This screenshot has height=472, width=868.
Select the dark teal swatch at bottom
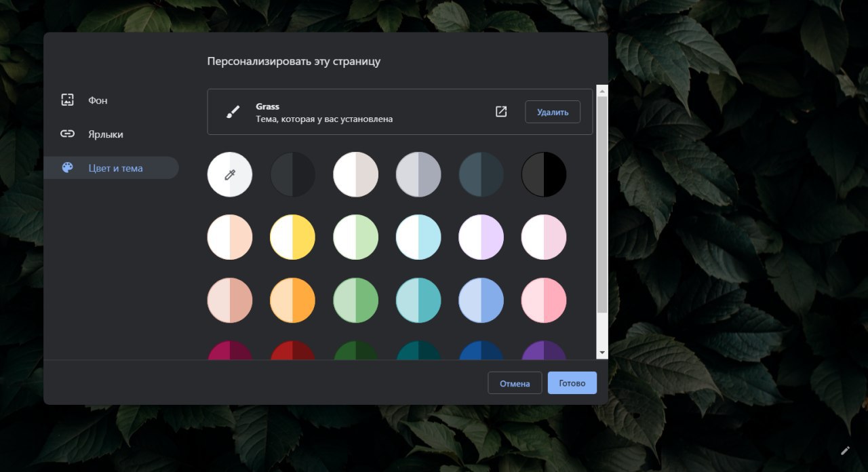click(x=418, y=351)
